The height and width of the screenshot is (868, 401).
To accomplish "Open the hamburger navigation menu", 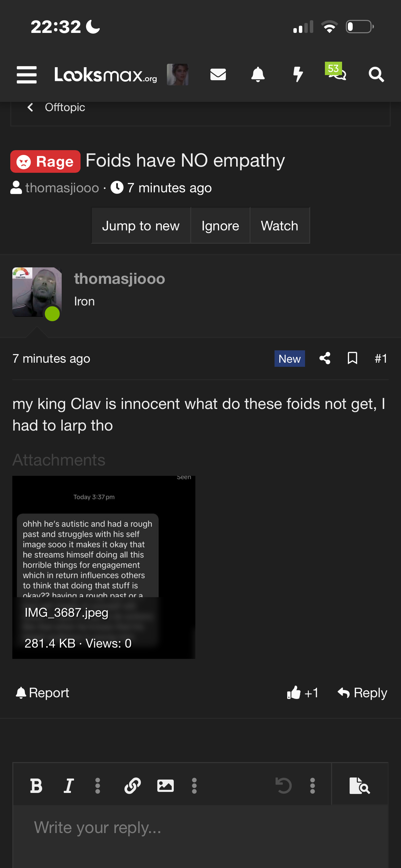I will [27, 75].
